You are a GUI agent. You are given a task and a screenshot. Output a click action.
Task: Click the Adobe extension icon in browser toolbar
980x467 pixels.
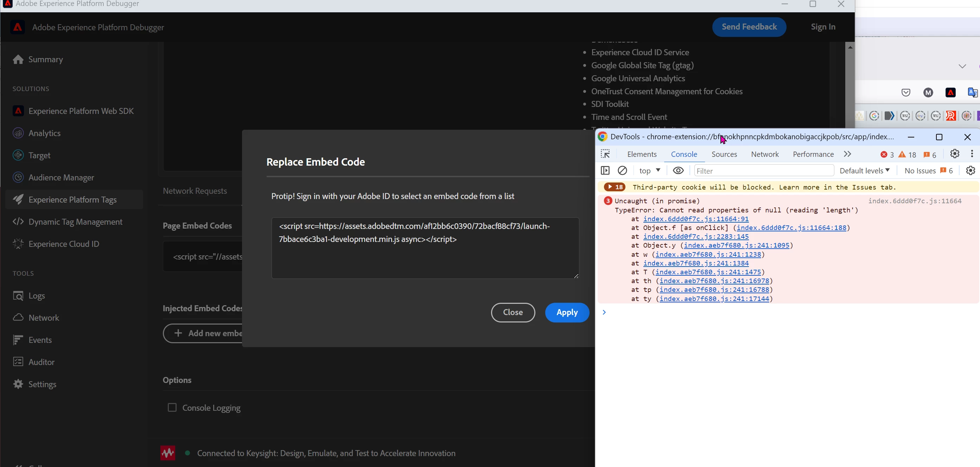(950, 92)
